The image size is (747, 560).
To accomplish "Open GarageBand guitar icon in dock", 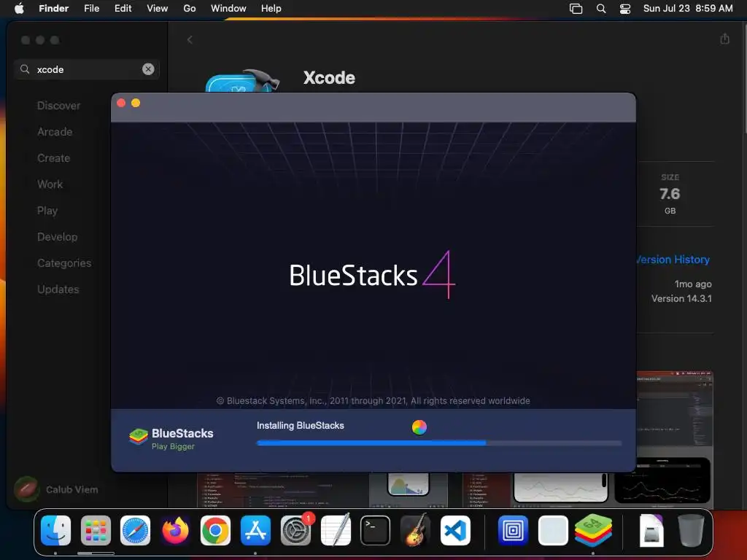I will 415,531.
